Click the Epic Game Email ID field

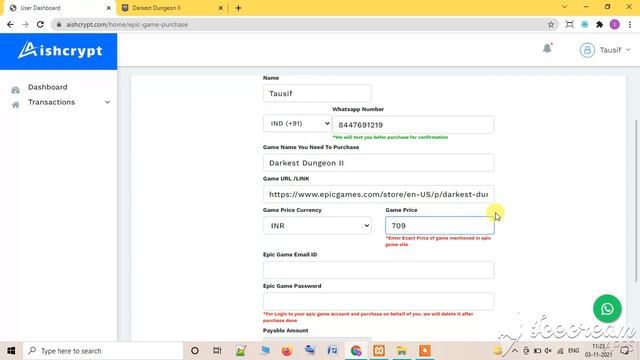(378, 270)
